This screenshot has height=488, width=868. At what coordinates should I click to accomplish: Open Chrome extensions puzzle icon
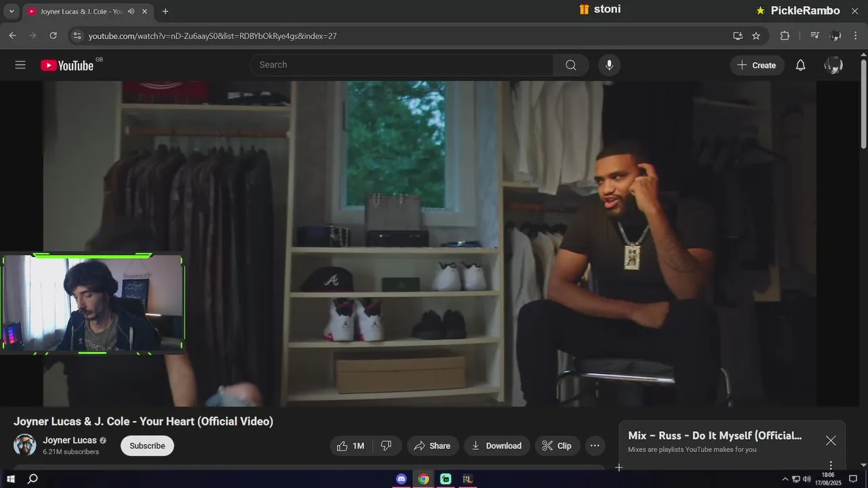pyautogui.click(x=785, y=36)
